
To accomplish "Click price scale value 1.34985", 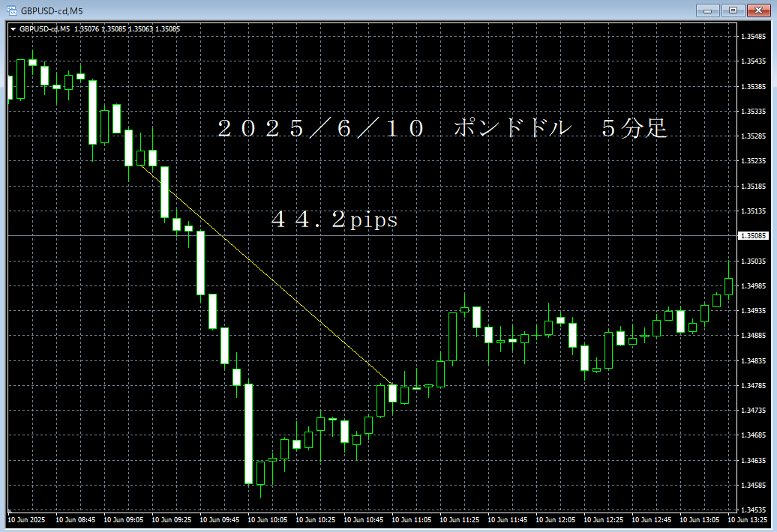I will click(753, 286).
